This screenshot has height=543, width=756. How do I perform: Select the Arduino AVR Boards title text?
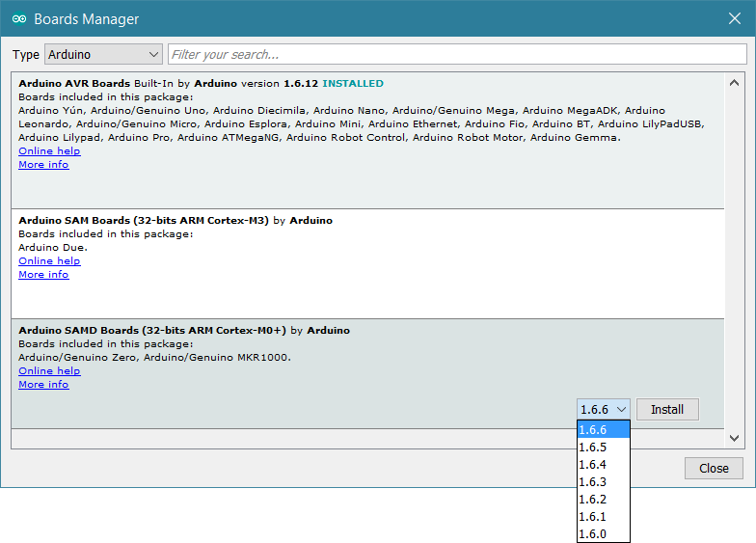(x=74, y=83)
